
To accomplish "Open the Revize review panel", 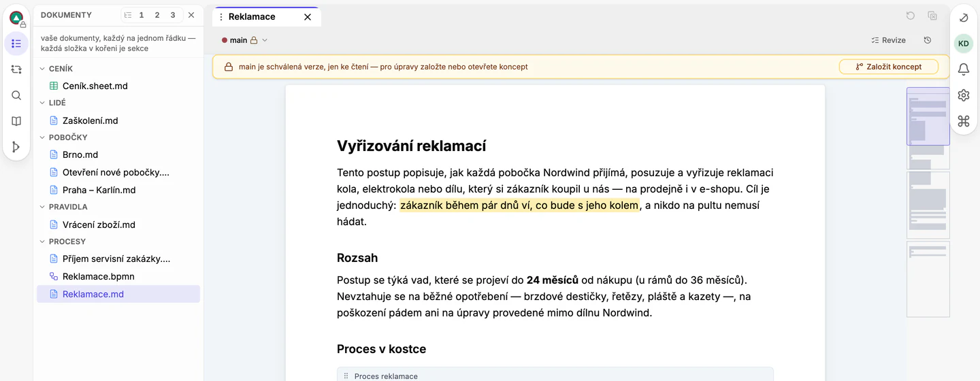I will 888,40.
